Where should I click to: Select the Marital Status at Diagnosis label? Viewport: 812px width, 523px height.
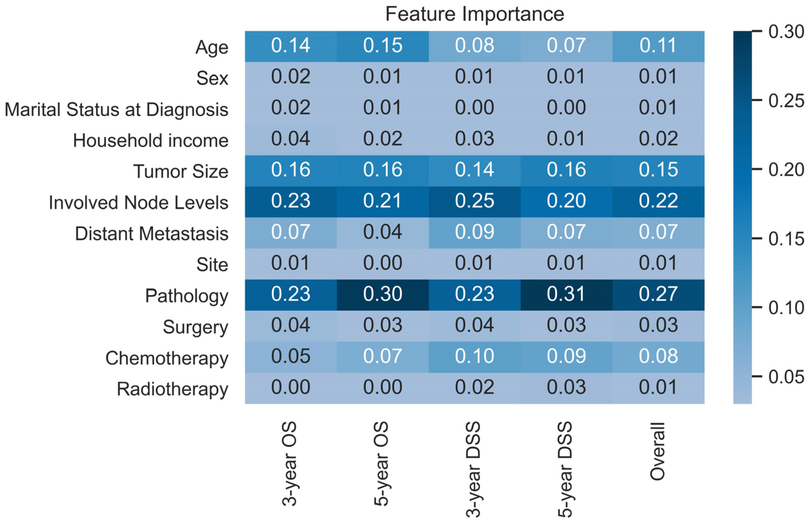(116, 110)
